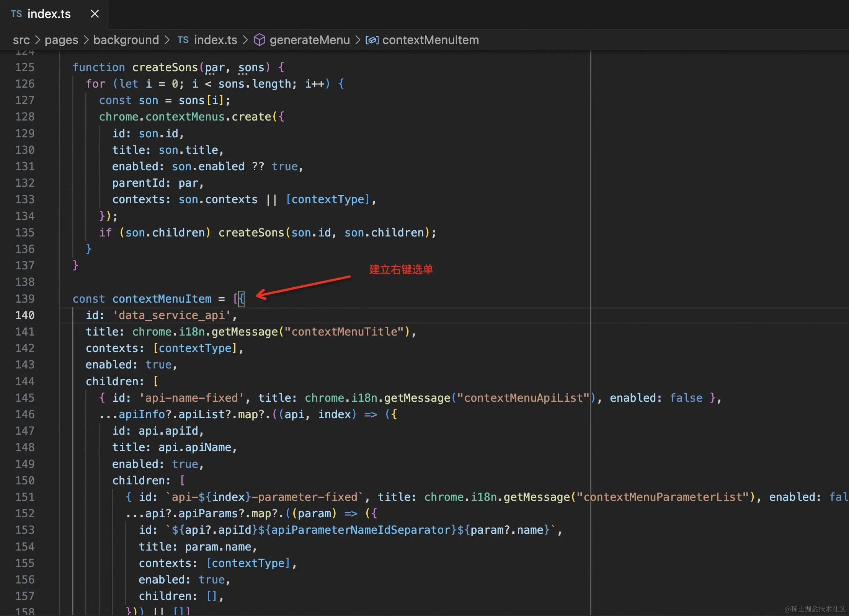Click the red Chinese annotation text
The height and width of the screenshot is (616, 849).
[x=401, y=269]
